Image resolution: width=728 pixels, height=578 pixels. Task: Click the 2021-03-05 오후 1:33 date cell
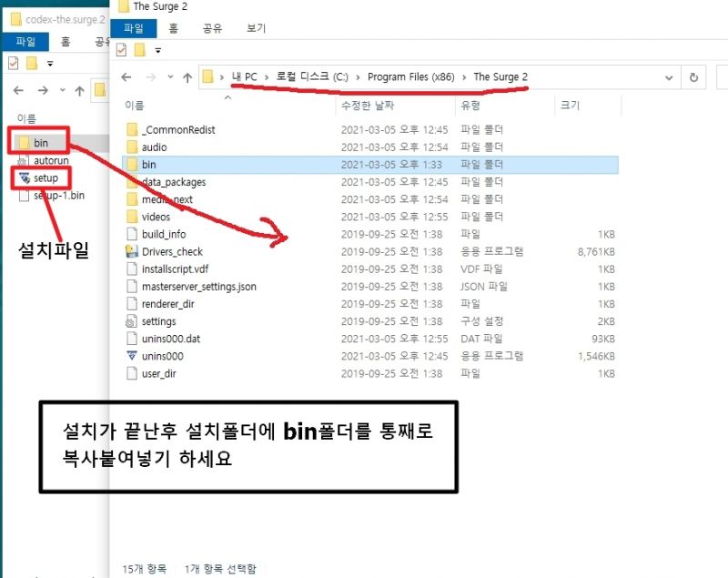click(391, 165)
